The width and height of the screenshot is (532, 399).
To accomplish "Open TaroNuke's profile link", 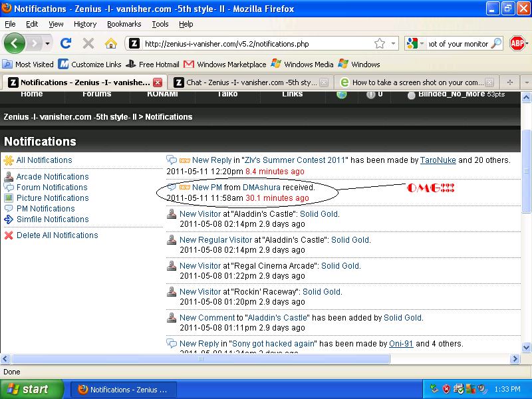I will tap(438, 160).
